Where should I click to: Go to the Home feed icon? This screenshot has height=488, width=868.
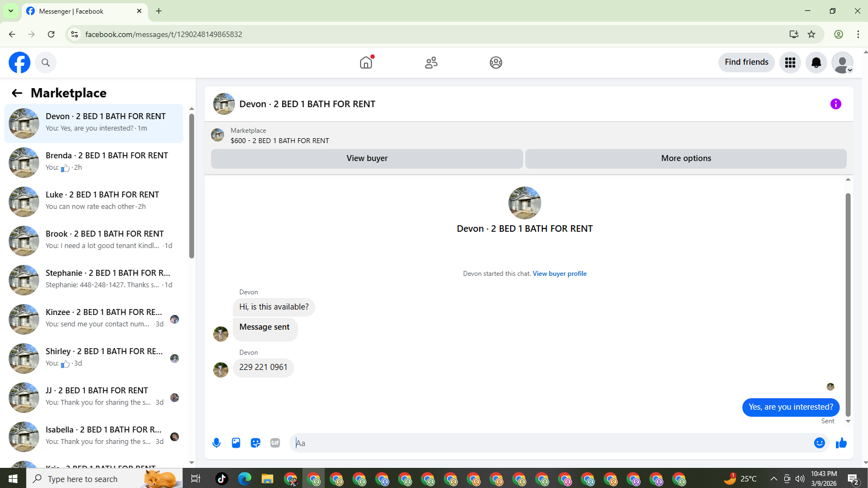(x=366, y=63)
